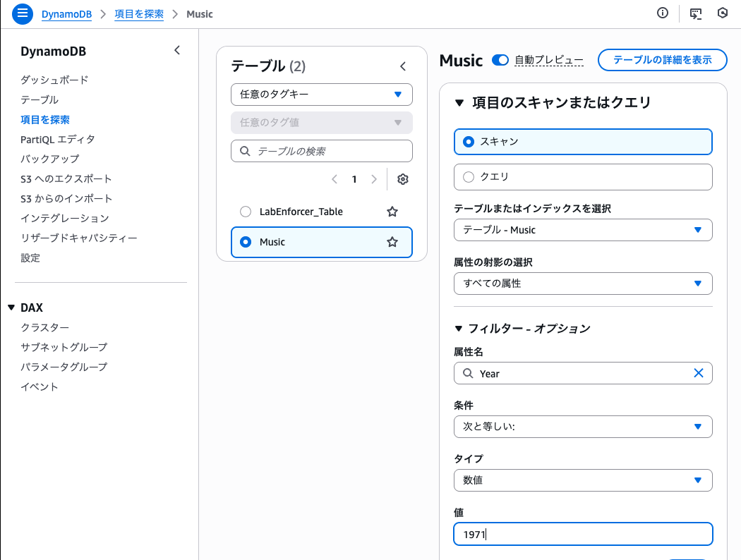Click the 属性名 Year input field
Image resolution: width=741 pixels, height=560 pixels.
(x=583, y=373)
